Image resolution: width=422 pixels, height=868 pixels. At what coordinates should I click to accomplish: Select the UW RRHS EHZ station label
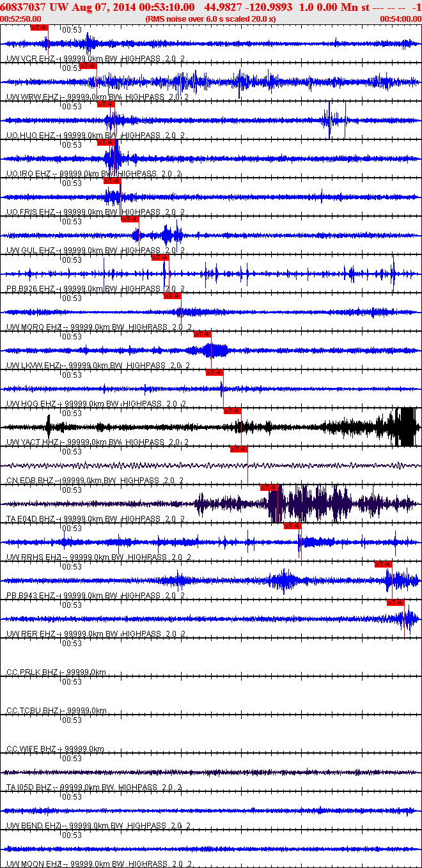(97, 557)
